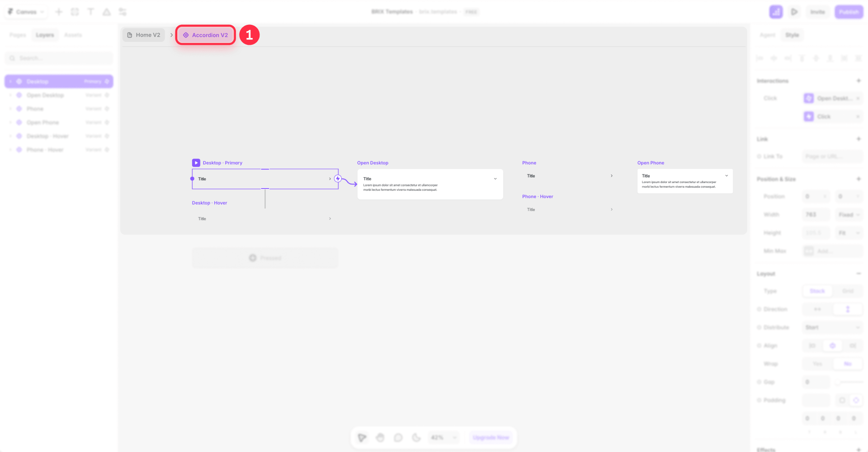Click the Insert plus icon in top toolbar
This screenshot has width=868, height=452.
[x=59, y=12]
